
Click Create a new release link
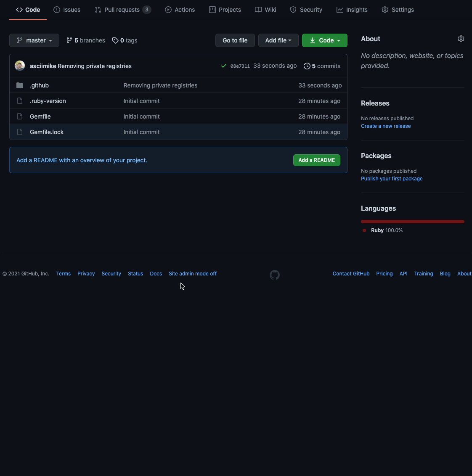coord(386,126)
